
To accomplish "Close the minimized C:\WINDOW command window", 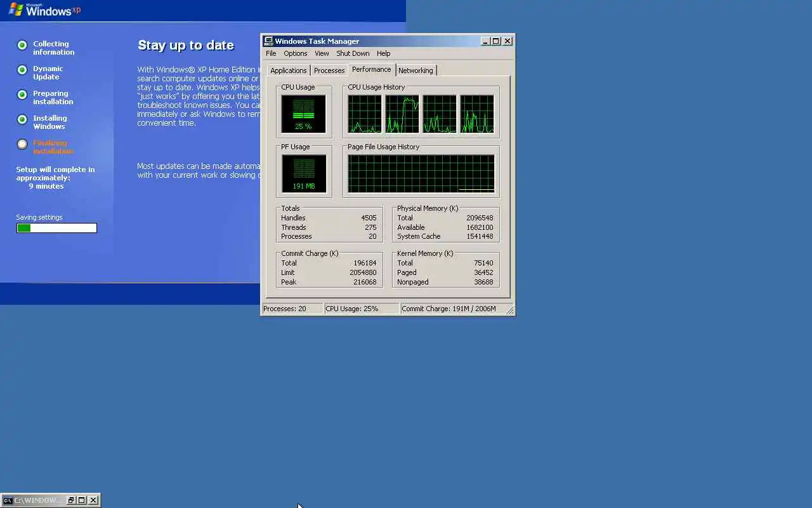I will tap(93, 500).
